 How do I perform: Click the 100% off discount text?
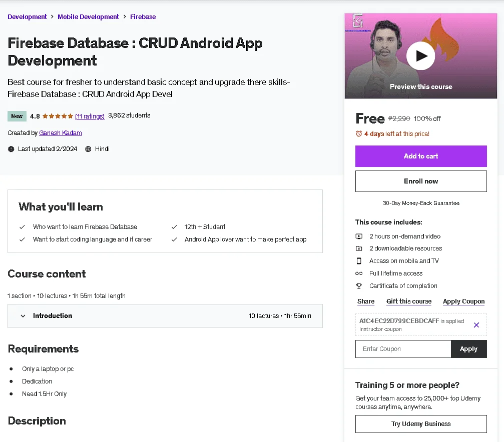pos(427,118)
